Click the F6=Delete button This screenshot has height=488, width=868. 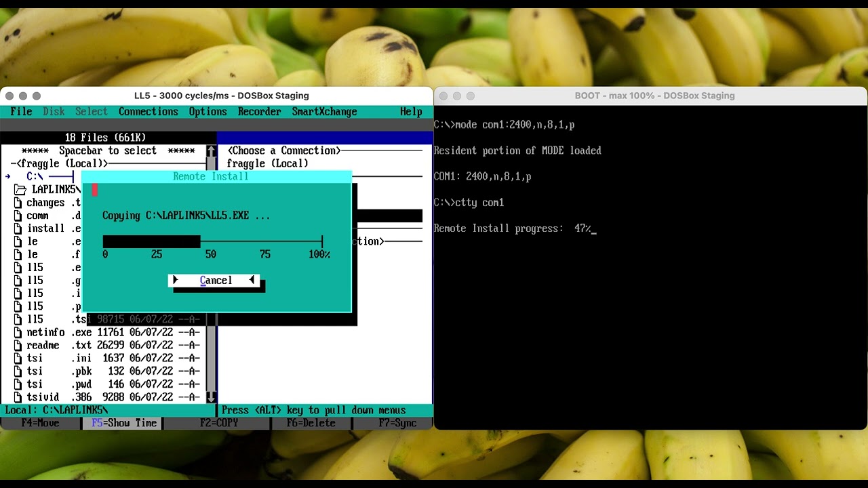(x=311, y=423)
